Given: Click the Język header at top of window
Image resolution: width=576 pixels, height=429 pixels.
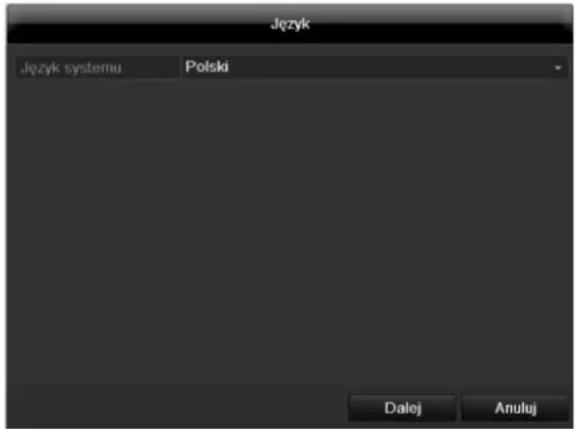Looking at the screenshot, I should click(x=290, y=25).
